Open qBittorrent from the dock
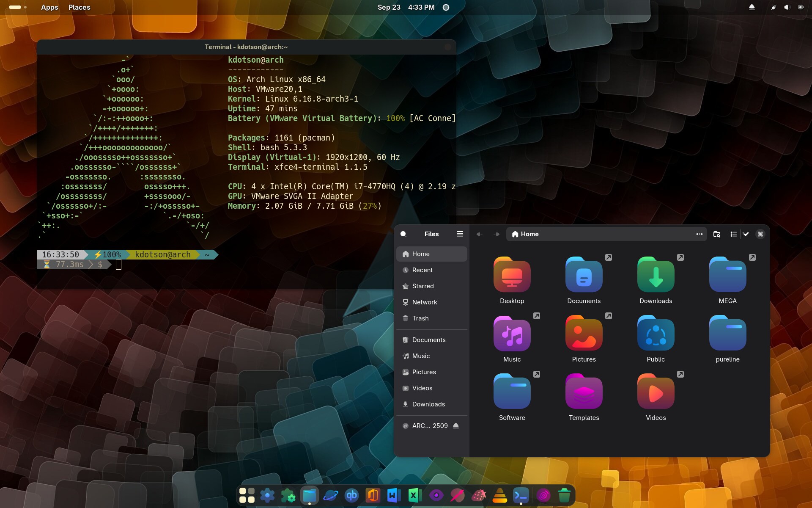Viewport: 812px width, 508px height. pyautogui.click(x=351, y=495)
